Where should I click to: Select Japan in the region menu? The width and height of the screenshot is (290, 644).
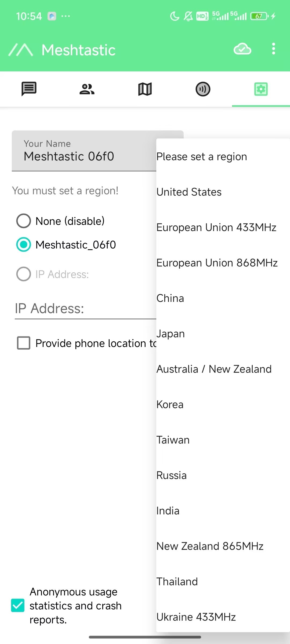click(x=223, y=334)
